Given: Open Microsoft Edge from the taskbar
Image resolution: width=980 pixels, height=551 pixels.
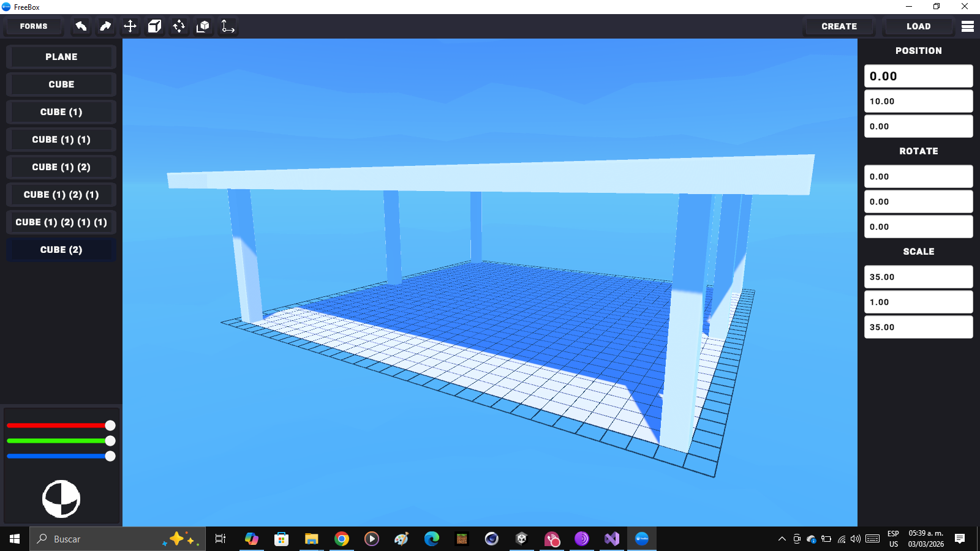Looking at the screenshot, I should click(x=432, y=539).
